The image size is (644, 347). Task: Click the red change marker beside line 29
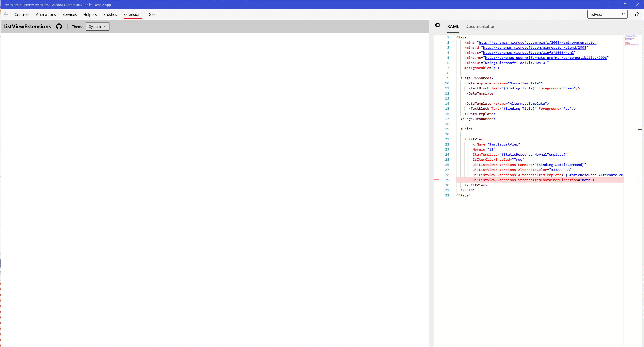click(437, 180)
